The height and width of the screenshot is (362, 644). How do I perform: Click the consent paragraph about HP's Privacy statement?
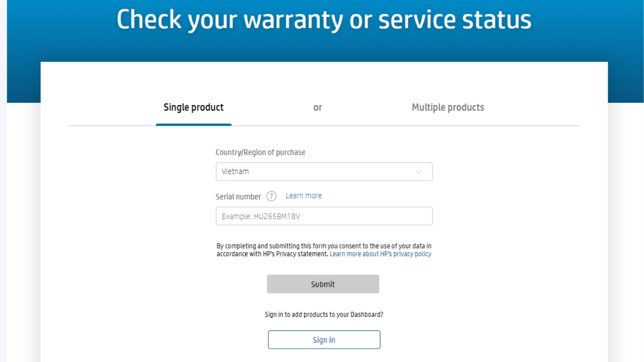[x=324, y=250]
